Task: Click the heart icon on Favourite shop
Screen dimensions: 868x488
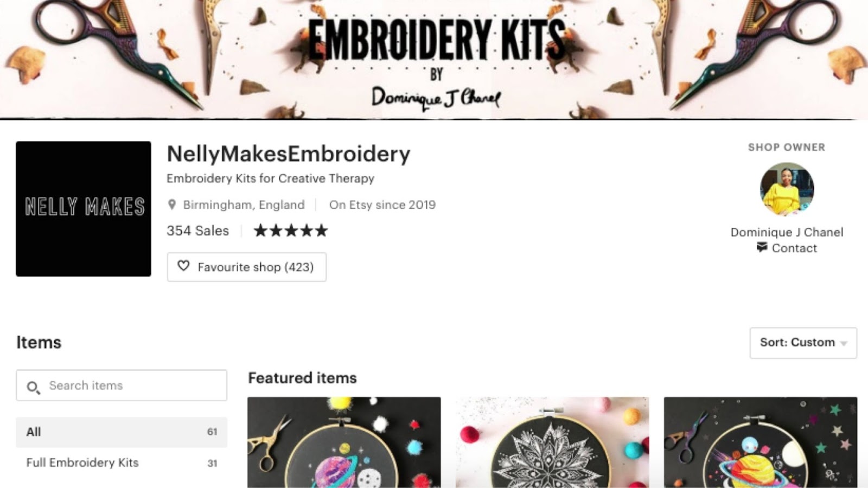Action: pyautogui.click(x=183, y=266)
